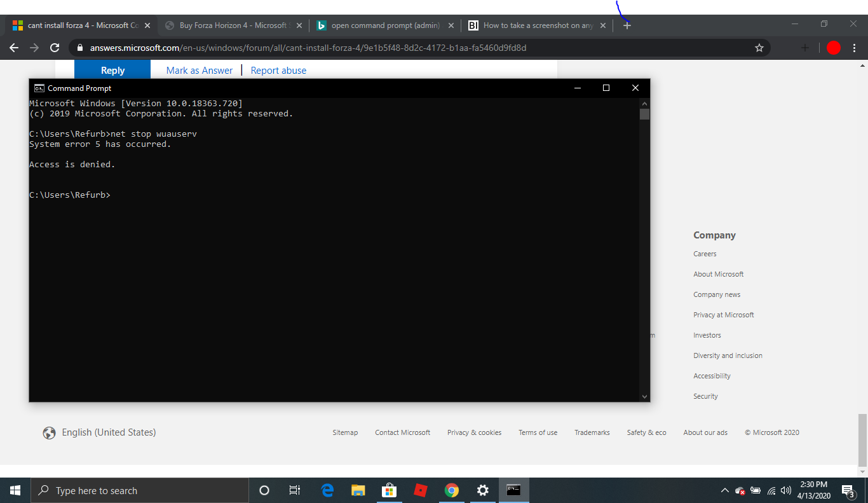Open Roblox from the taskbar

tap(421, 490)
